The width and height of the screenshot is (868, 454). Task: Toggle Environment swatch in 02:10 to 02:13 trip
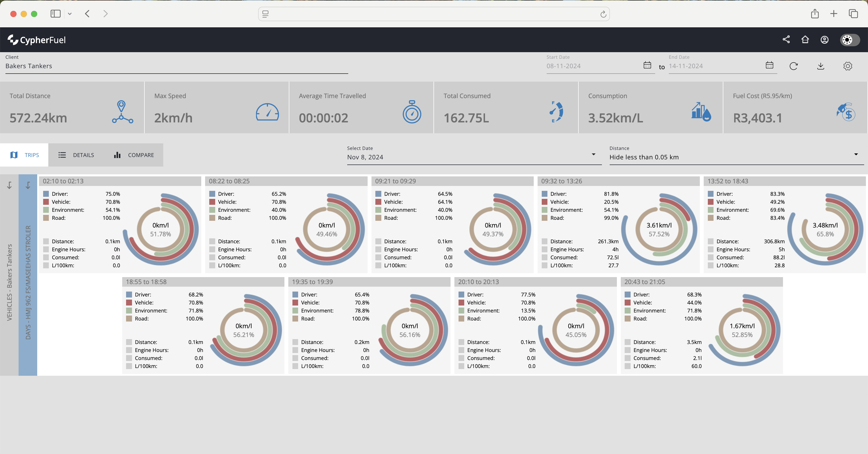click(x=46, y=210)
